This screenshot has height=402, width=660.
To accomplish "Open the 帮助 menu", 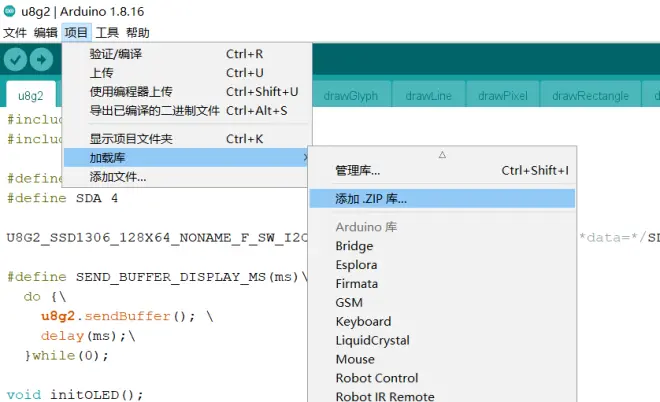I will (138, 33).
